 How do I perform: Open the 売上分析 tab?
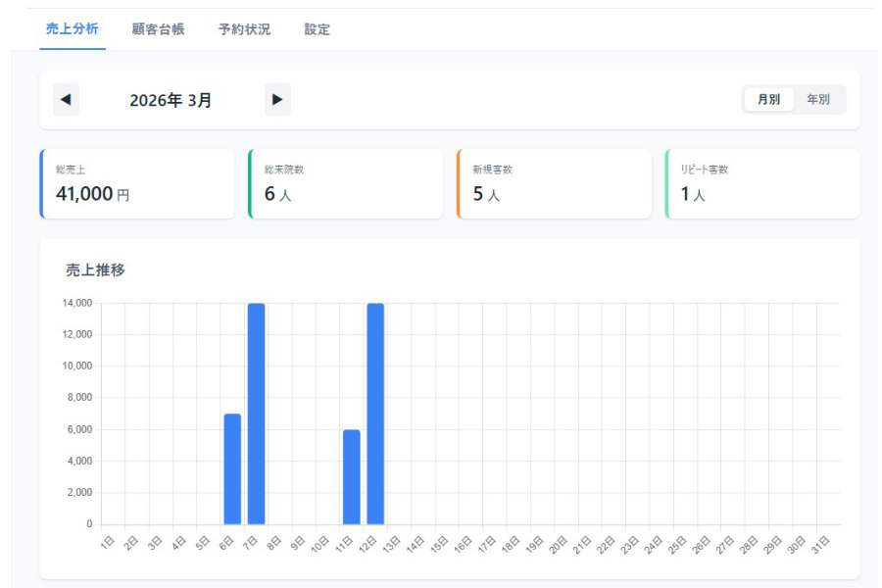72,29
